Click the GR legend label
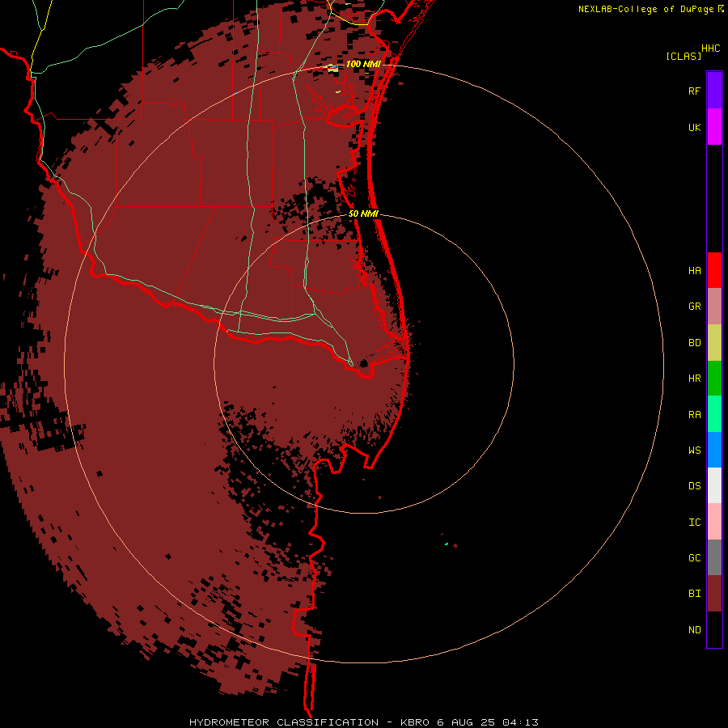 tap(694, 307)
